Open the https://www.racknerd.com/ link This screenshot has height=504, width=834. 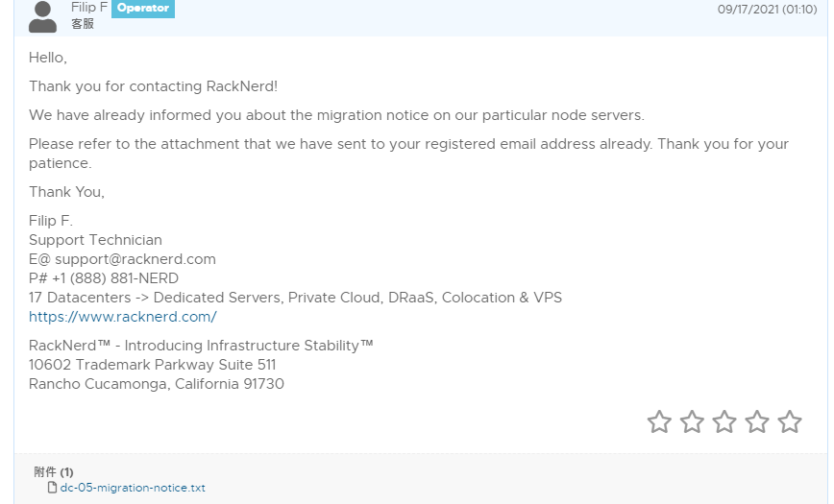123,317
